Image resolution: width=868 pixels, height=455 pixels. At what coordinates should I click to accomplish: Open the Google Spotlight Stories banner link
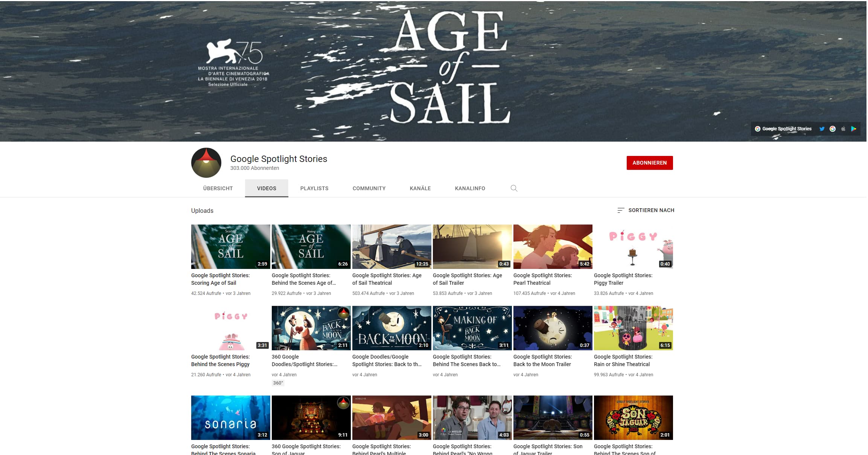(783, 129)
